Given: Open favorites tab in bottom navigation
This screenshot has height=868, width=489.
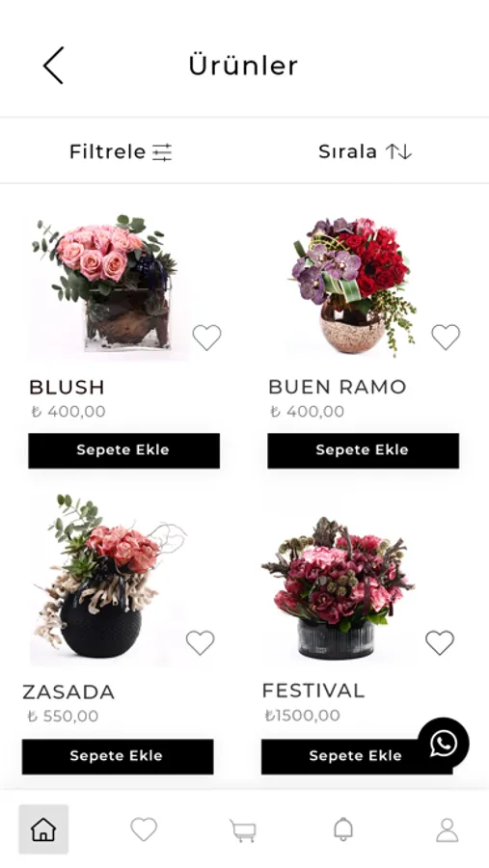Looking at the screenshot, I should click(x=144, y=829).
